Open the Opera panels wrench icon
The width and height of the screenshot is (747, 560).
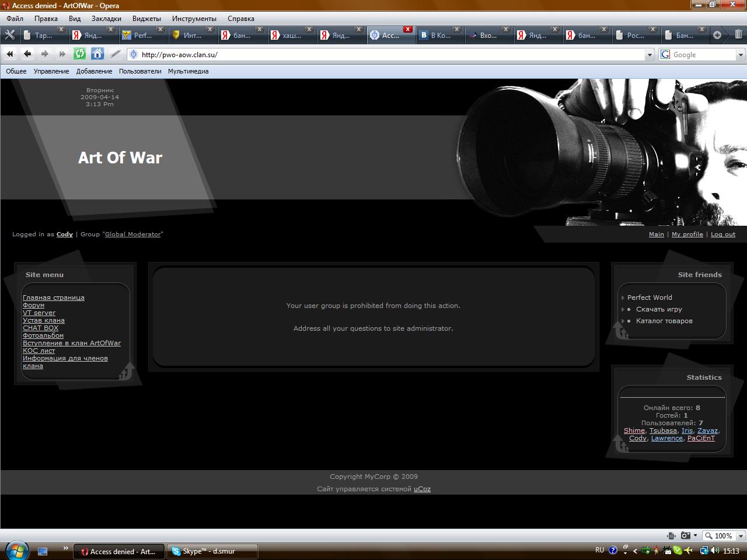[x=9, y=35]
